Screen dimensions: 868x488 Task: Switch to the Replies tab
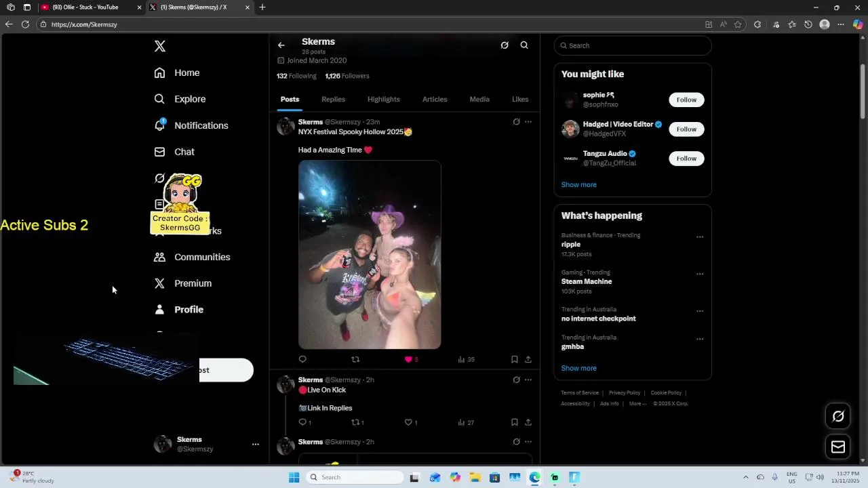pyautogui.click(x=333, y=99)
